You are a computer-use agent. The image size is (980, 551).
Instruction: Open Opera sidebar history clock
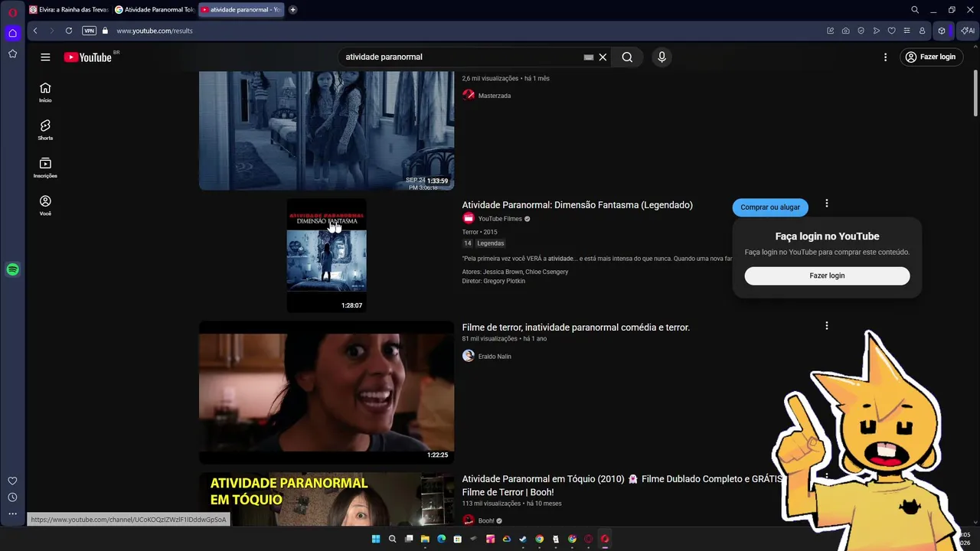12,497
